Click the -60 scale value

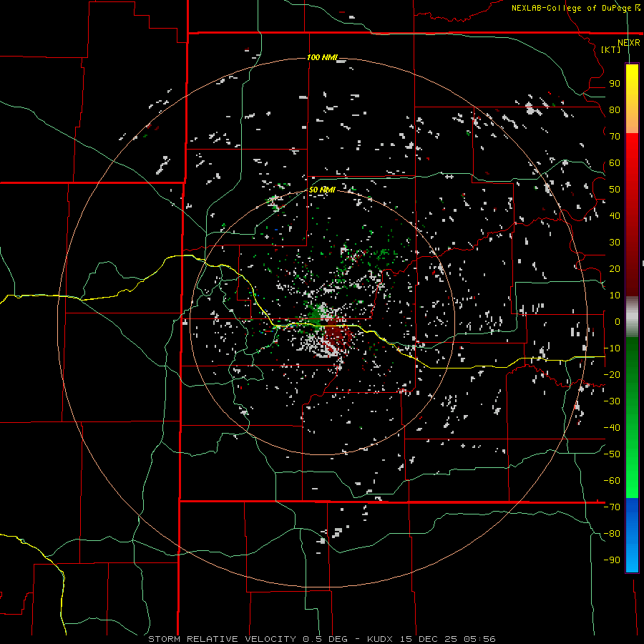coord(612,481)
